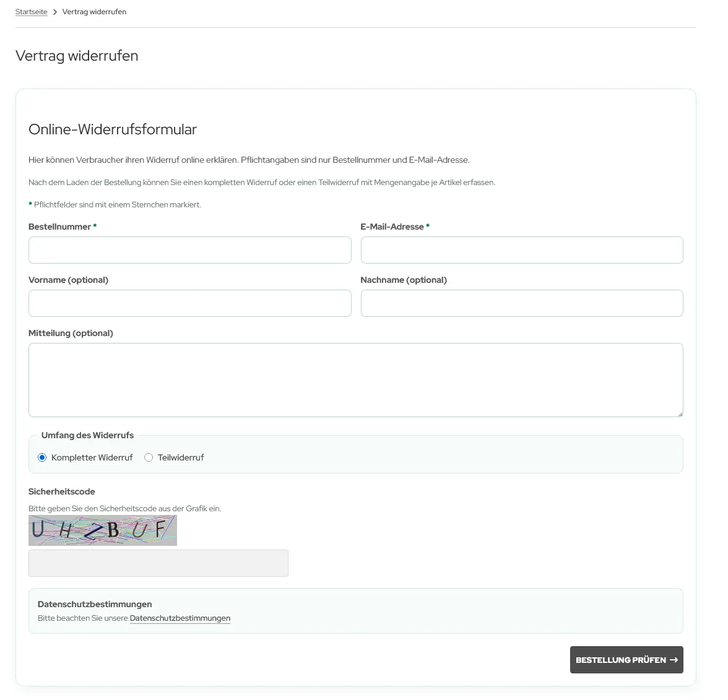
Task: Click the Bestellnummer field label
Action: [x=59, y=227]
